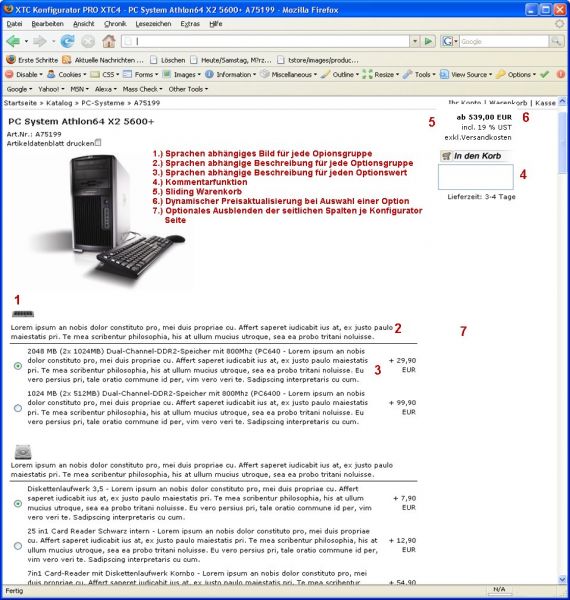Go to Katalog breadcrumb link
Screen dimensions: 570x600
click(x=59, y=103)
